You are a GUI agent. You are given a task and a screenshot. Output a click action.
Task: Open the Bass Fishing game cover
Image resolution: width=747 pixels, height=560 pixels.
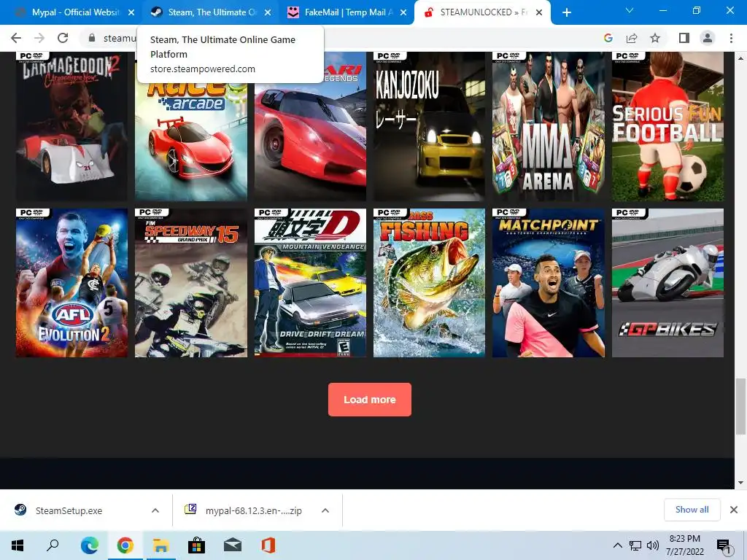(429, 283)
